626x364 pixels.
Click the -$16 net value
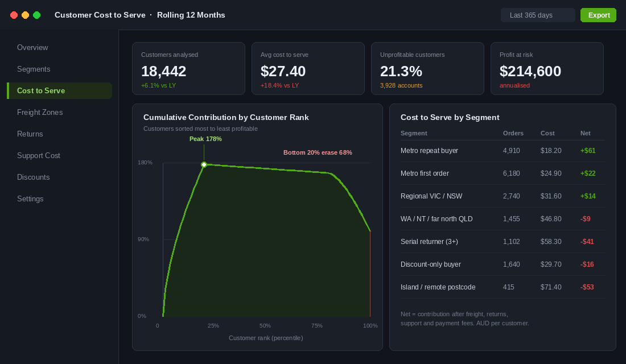coord(587,264)
